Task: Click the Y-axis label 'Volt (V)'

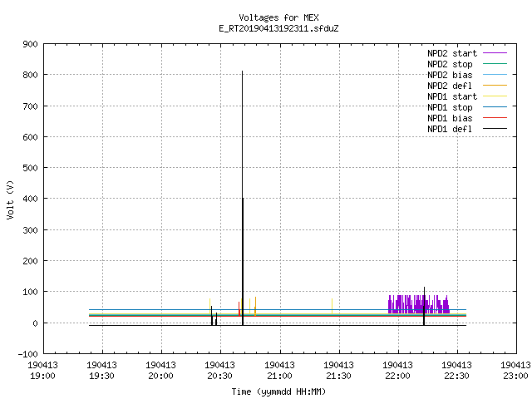Action: (10, 199)
